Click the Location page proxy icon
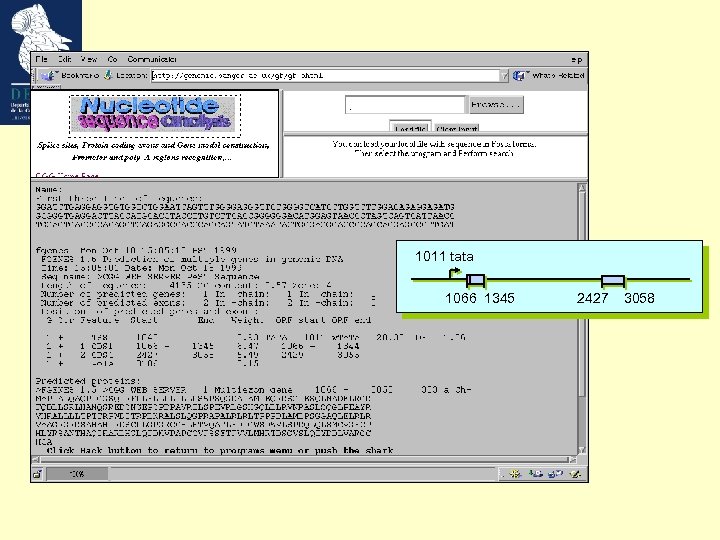The height and width of the screenshot is (540, 720). tap(108, 75)
